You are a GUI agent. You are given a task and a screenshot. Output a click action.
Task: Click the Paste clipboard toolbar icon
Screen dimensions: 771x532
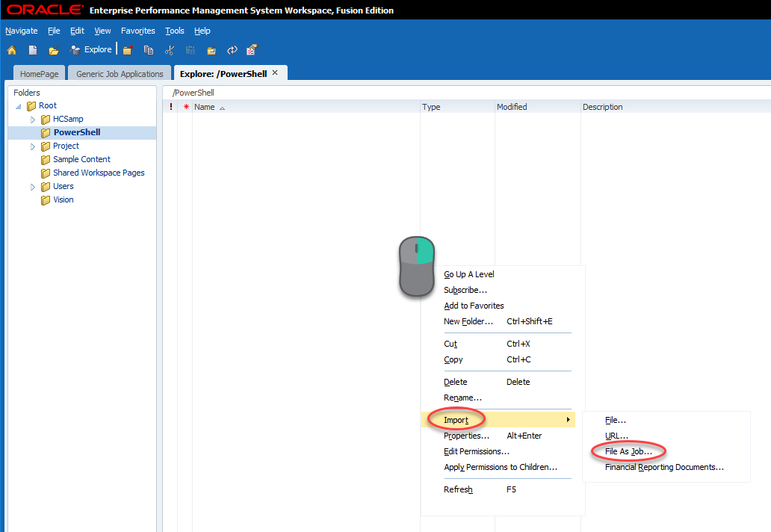(191, 50)
